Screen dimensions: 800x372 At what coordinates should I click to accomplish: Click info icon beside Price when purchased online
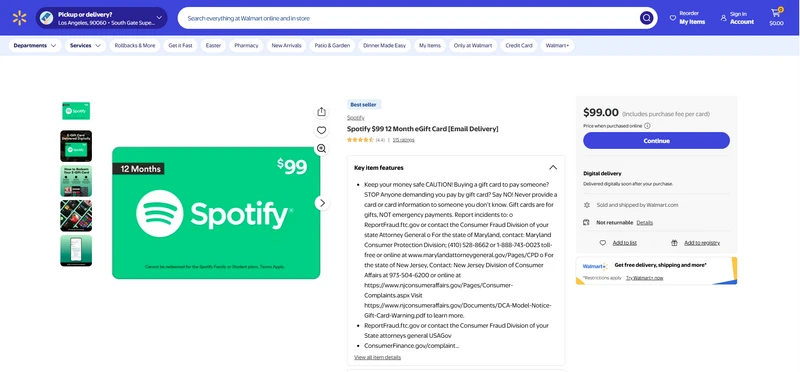[647, 126]
